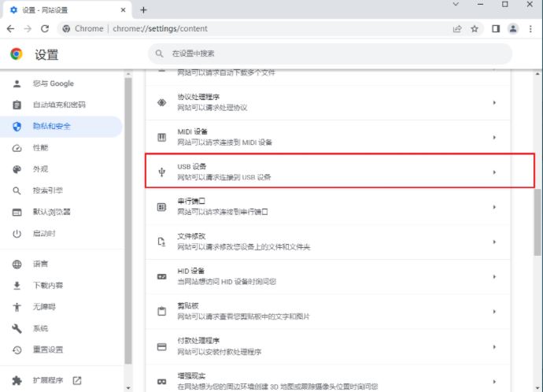Bookmark this page with the star icon

coord(475,29)
